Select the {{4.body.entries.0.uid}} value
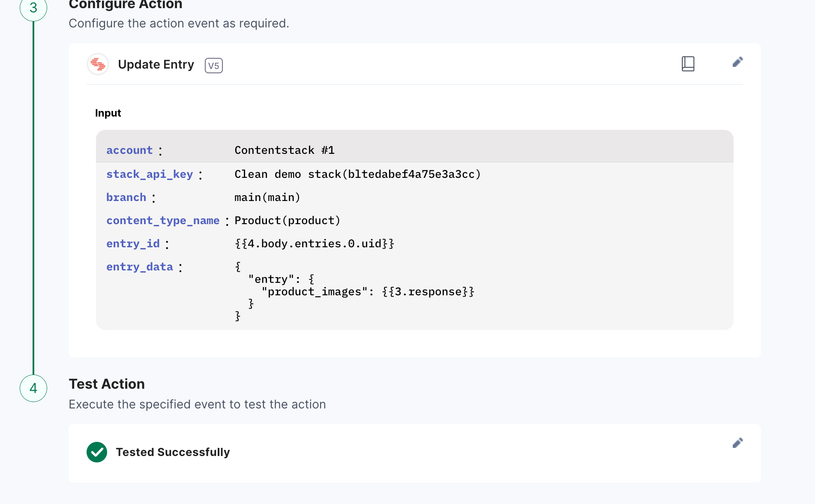This screenshot has width=815, height=504. pos(315,244)
